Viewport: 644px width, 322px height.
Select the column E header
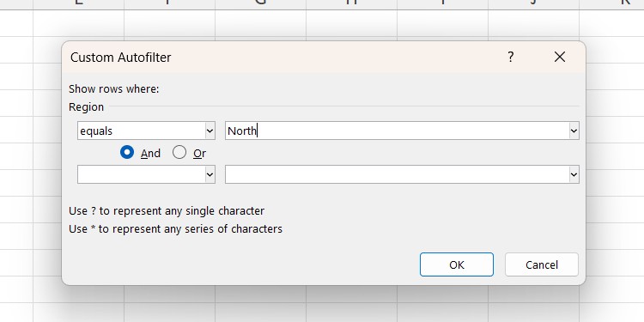78,4
